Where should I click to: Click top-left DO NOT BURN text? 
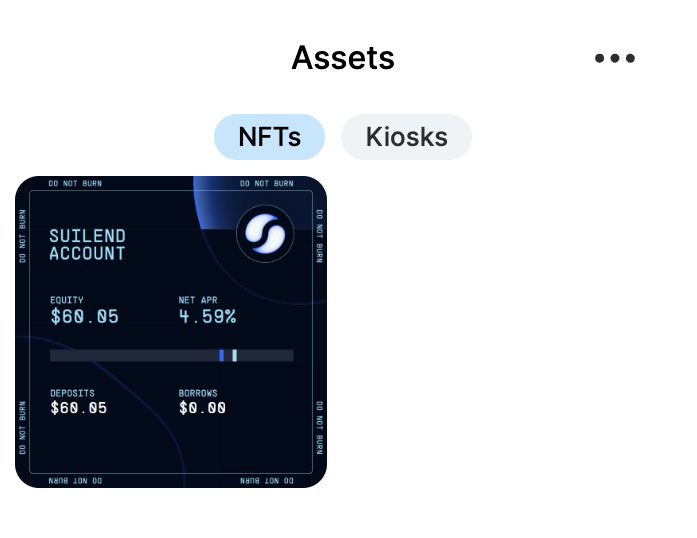75,183
